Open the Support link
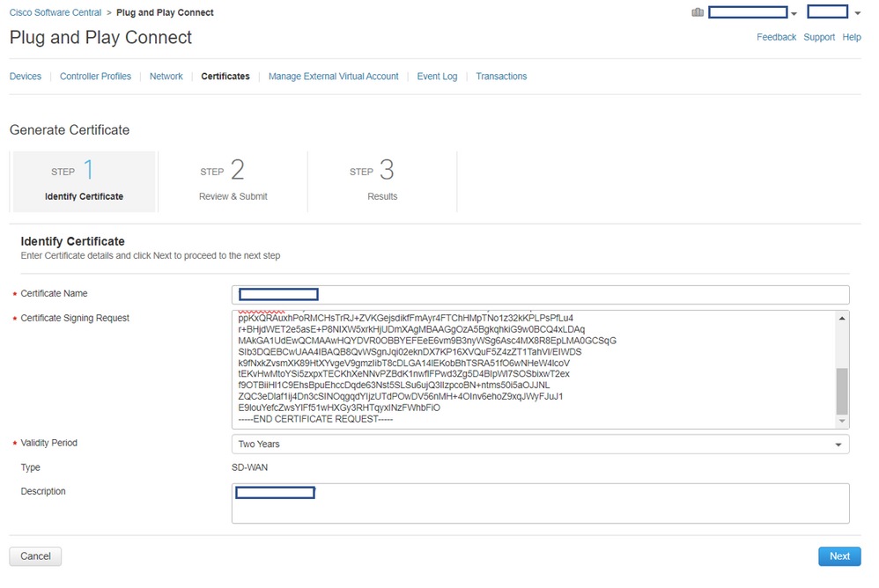879x588 pixels. pos(819,38)
